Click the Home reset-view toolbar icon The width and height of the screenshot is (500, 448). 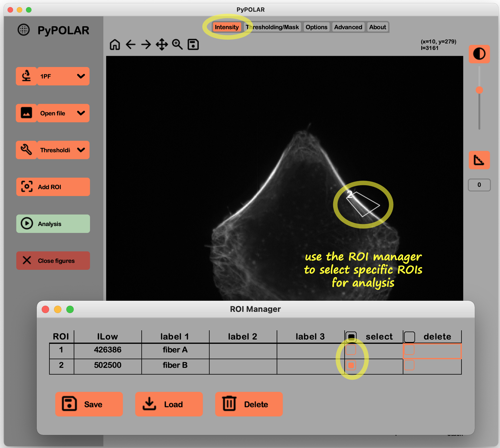pyautogui.click(x=115, y=44)
